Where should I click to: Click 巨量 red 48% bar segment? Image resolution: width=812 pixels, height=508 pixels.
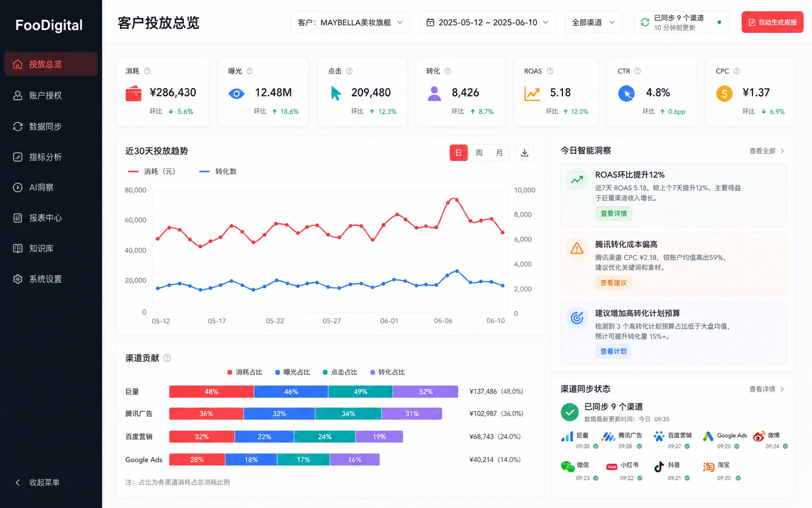[211, 392]
